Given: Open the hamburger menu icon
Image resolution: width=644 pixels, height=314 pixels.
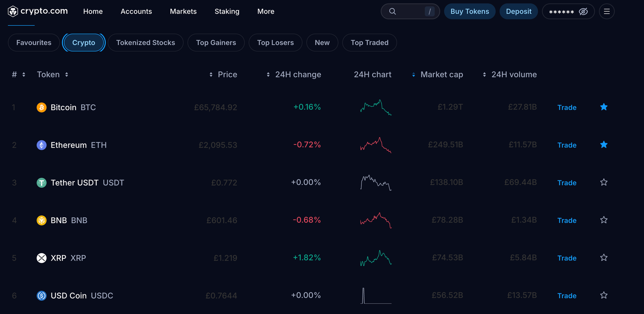Looking at the screenshot, I should pos(607,12).
